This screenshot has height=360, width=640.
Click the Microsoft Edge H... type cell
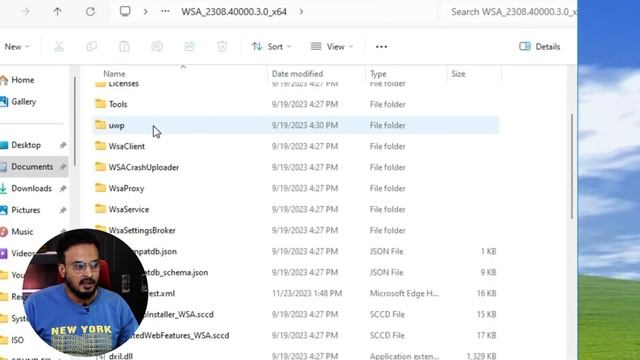pos(404,293)
